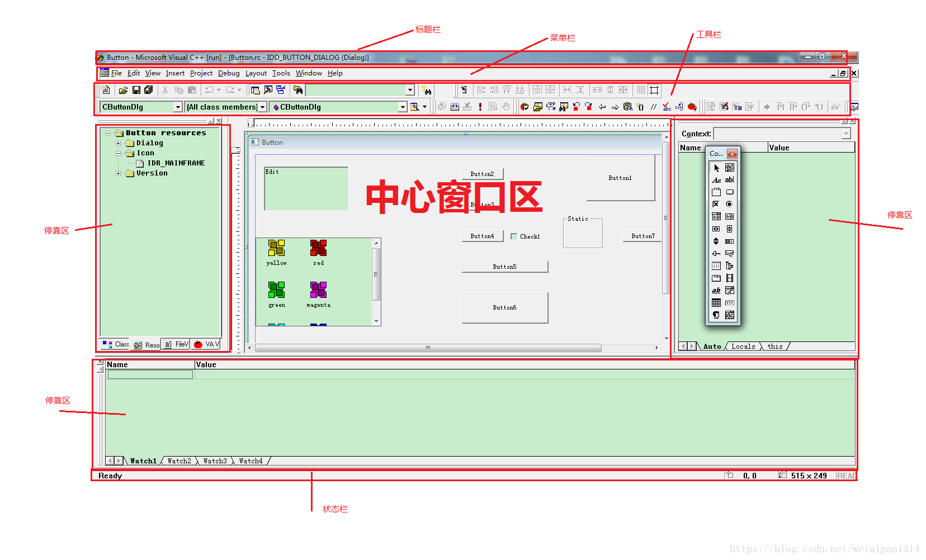Select Button5 in the dialog editor
Viewport: 926px width, 560px height.
pos(504,267)
